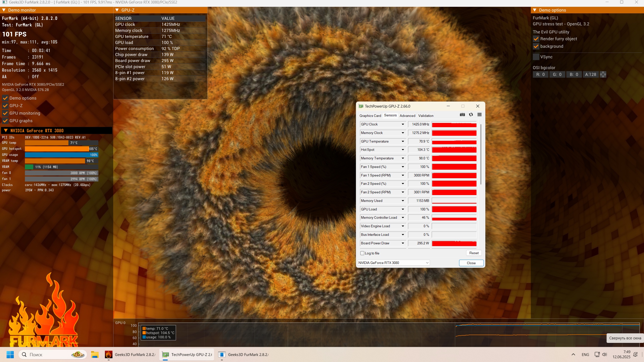Enable VSync checkbox

pos(536,57)
